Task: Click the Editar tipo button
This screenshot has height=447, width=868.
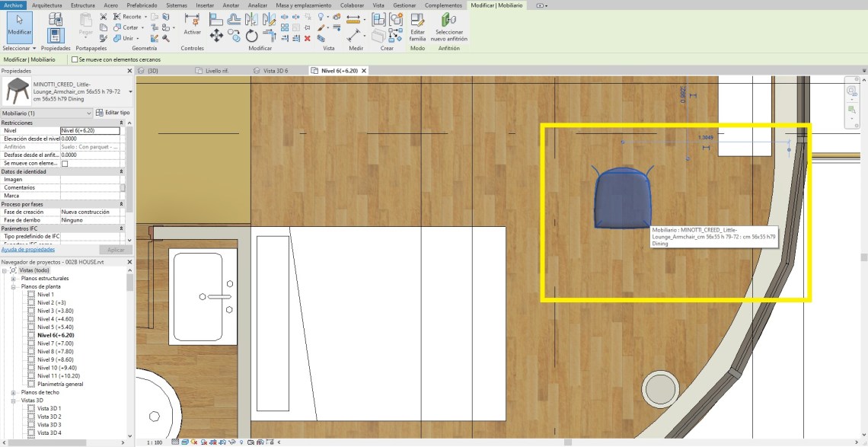Action: [x=113, y=113]
